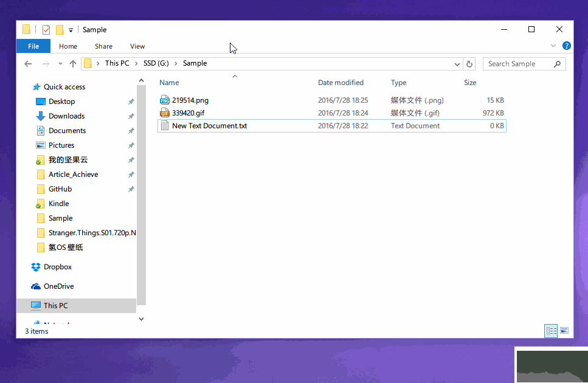Open the address bar history dropdown
The width and height of the screenshot is (588, 383).
[x=457, y=64]
